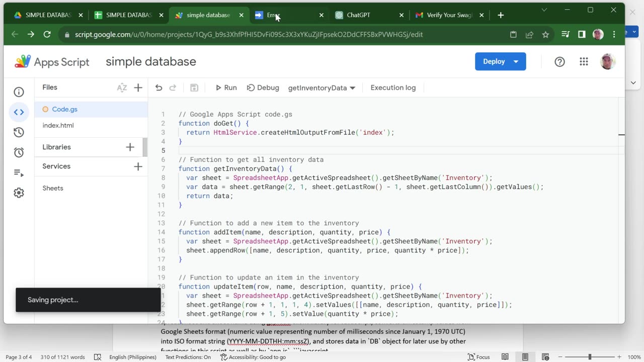Click Text Predictions: On in Word

coord(188,357)
